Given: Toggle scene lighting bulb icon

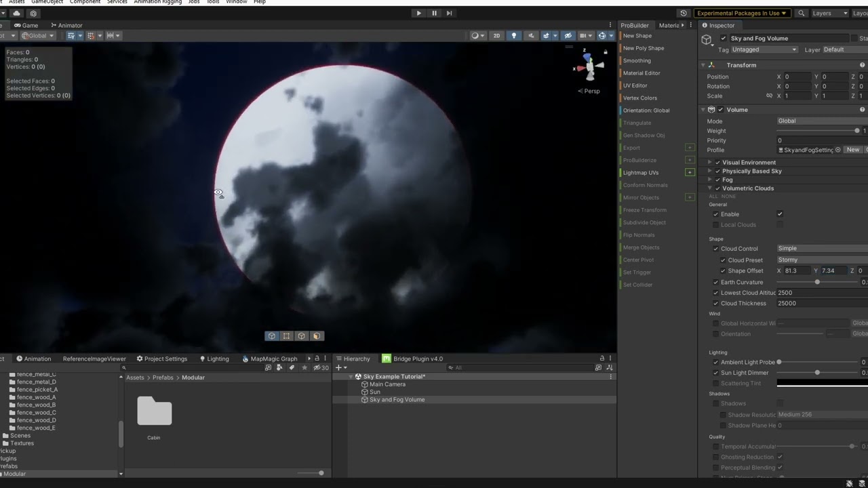Looking at the screenshot, I should [x=513, y=36].
